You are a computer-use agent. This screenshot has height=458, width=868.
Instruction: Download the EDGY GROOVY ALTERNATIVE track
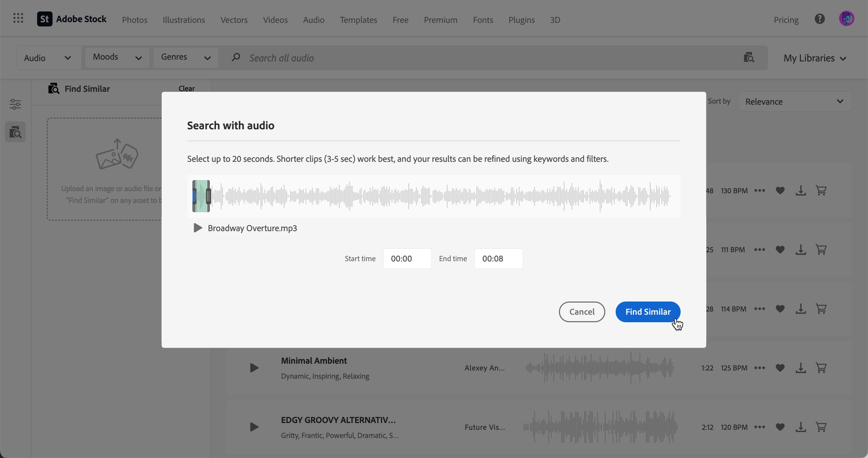point(801,427)
